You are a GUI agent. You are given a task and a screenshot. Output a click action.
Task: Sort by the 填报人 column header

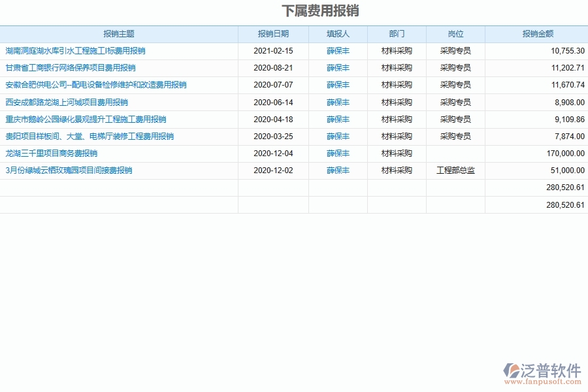pos(338,34)
